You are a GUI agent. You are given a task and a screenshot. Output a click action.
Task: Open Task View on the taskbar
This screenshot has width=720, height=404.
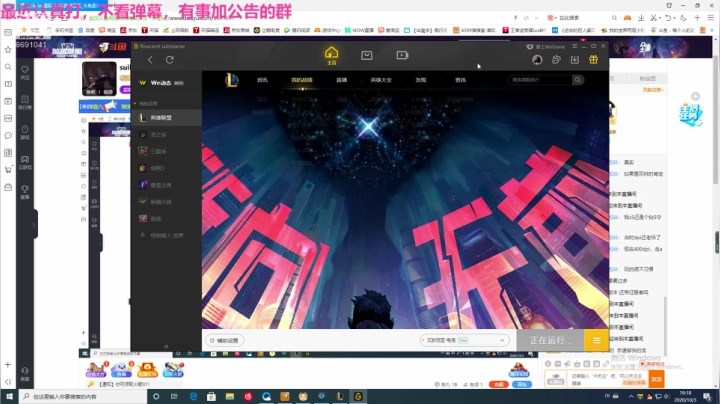[x=174, y=396]
